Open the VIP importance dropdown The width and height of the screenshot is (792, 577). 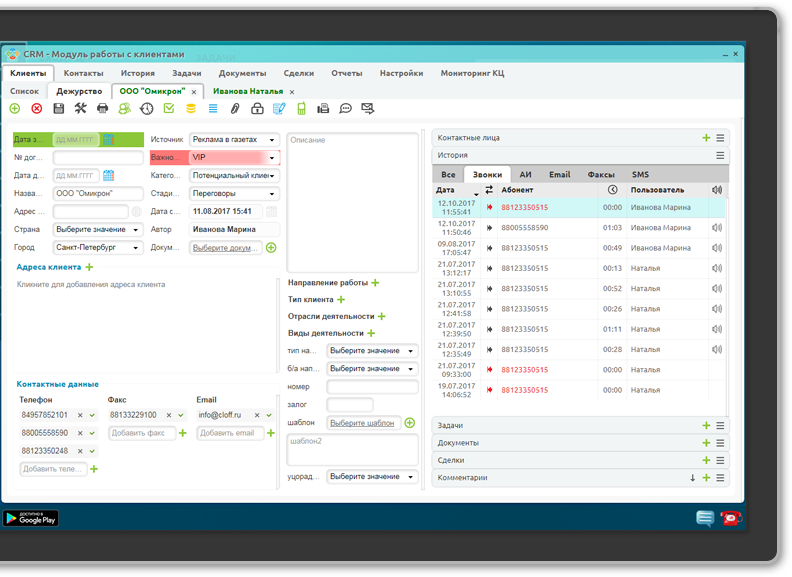(x=234, y=158)
